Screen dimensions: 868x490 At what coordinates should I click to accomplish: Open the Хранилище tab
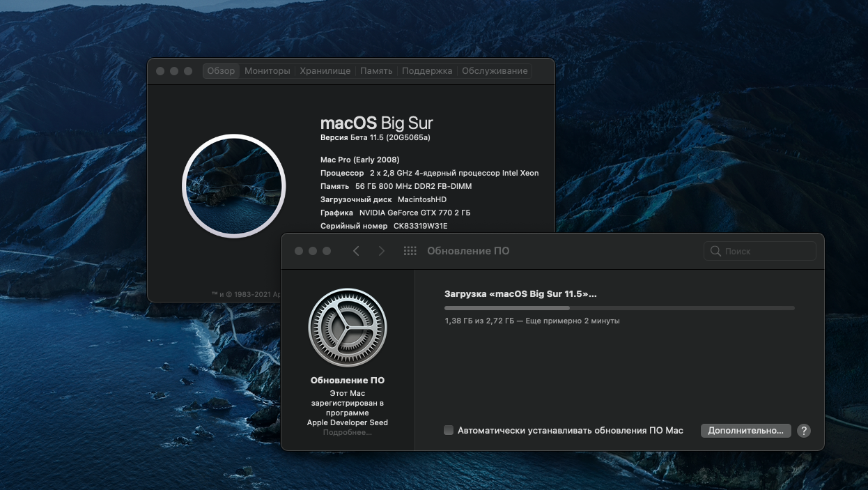tap(325, 71)
